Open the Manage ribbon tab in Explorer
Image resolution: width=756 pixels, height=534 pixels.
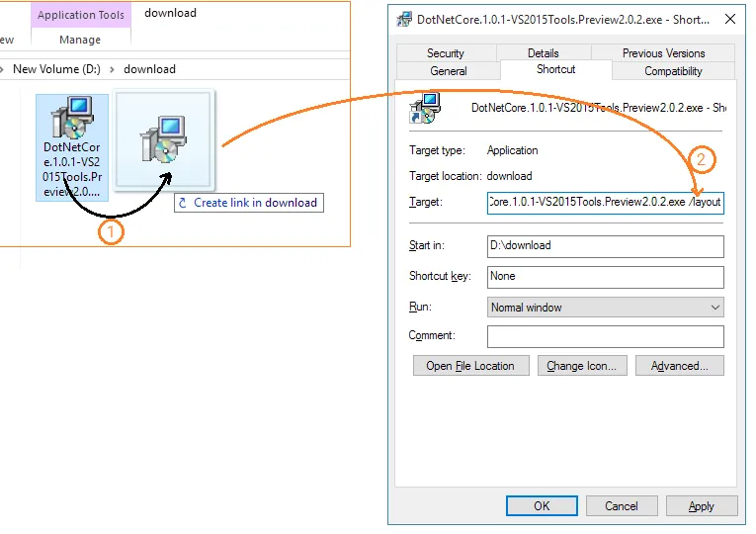(x=80, y=40)
